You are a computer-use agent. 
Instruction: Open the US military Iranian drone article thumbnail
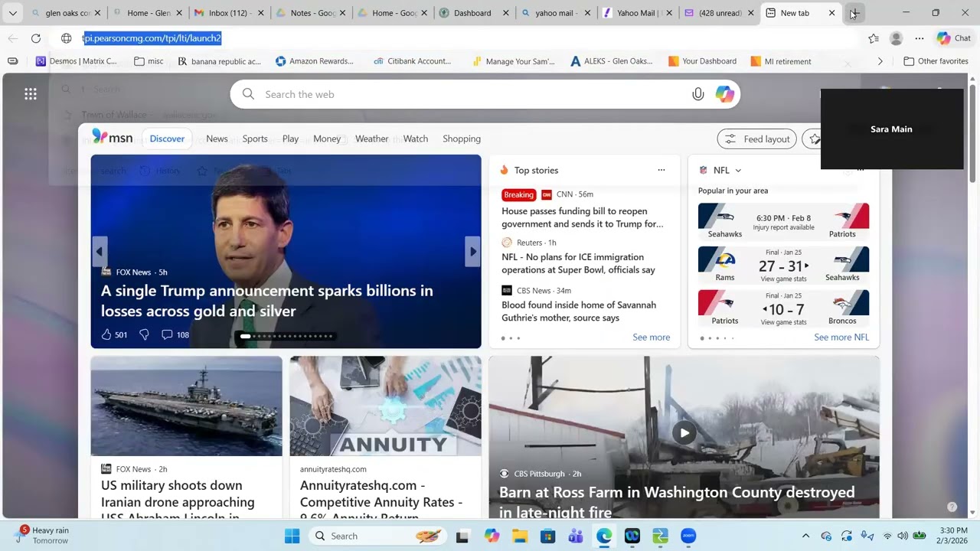(x=186, y=406)
